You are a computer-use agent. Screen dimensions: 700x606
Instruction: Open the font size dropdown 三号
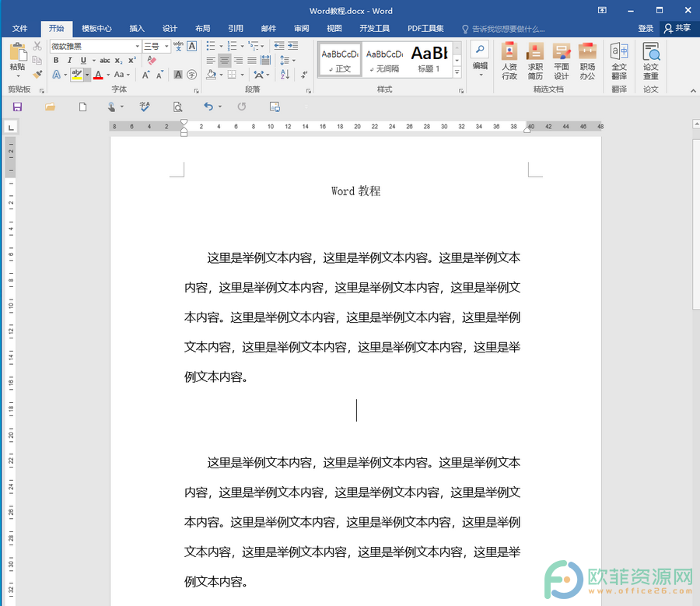[166, 46]
